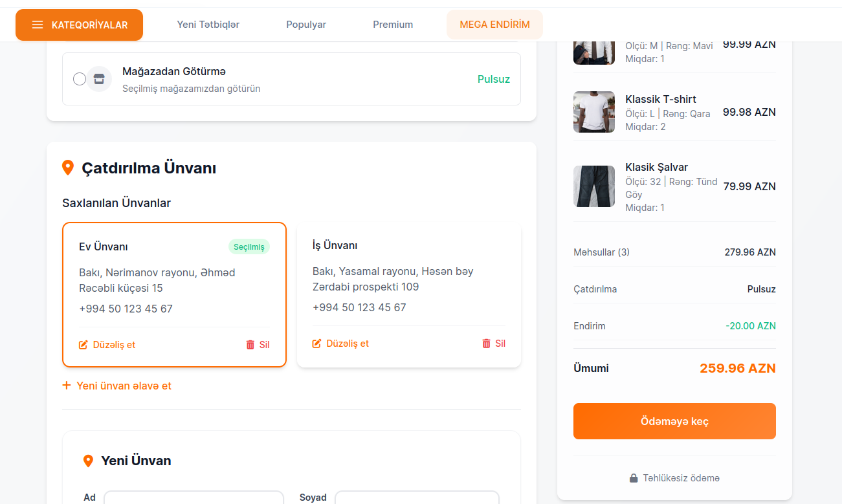This screenshot has height=504, width=842.
Task: Click trash icon on Ev Ünvanı card
Action: point(250,345)
